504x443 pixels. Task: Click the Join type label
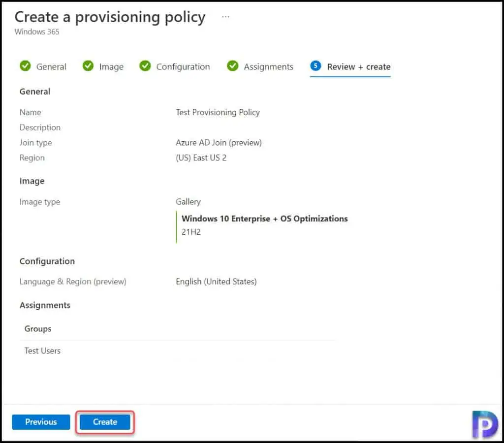35,142
